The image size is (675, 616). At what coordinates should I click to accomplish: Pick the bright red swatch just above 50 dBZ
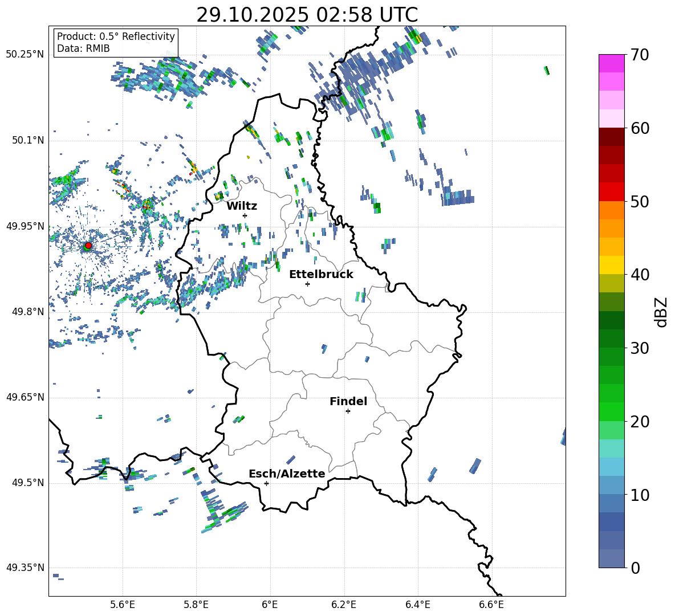[x=612, y=191]
